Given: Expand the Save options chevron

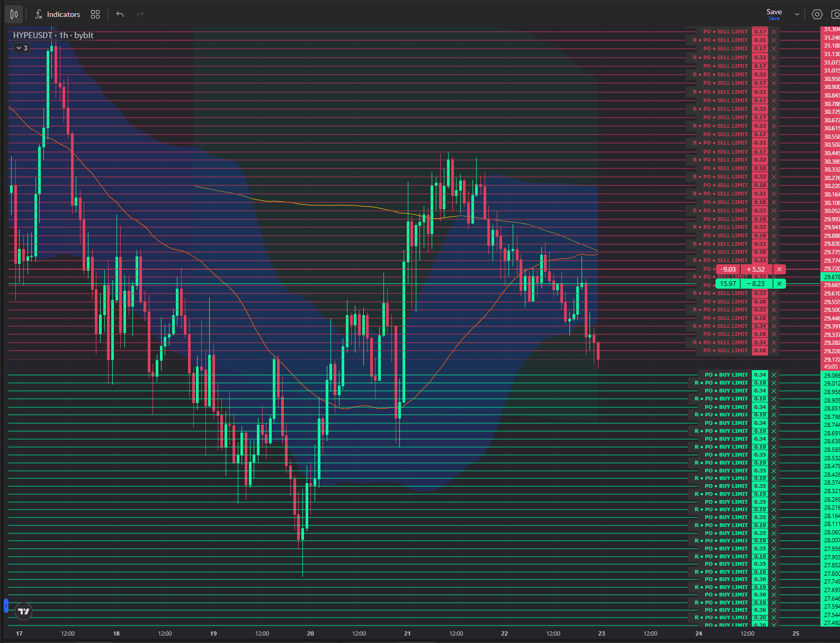Looking at the screenshot, I should click(x=797, y=14).
